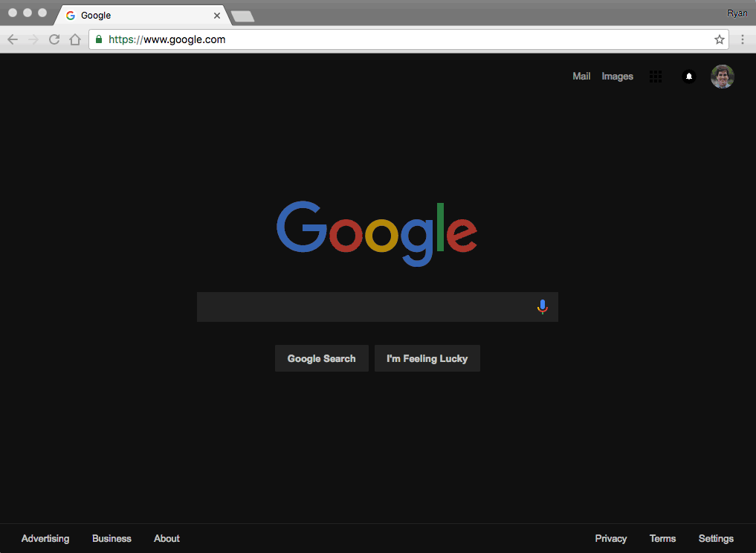Open a new tab with the blank tab button
This screenshot has width=756, height=553.
coord(242,16)
